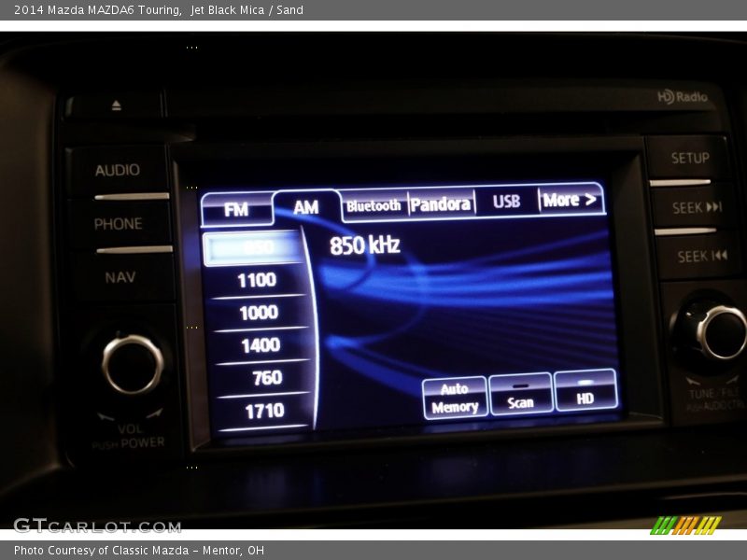Push the SEEK backward button

pyautogui.click(x=702, y=256)
